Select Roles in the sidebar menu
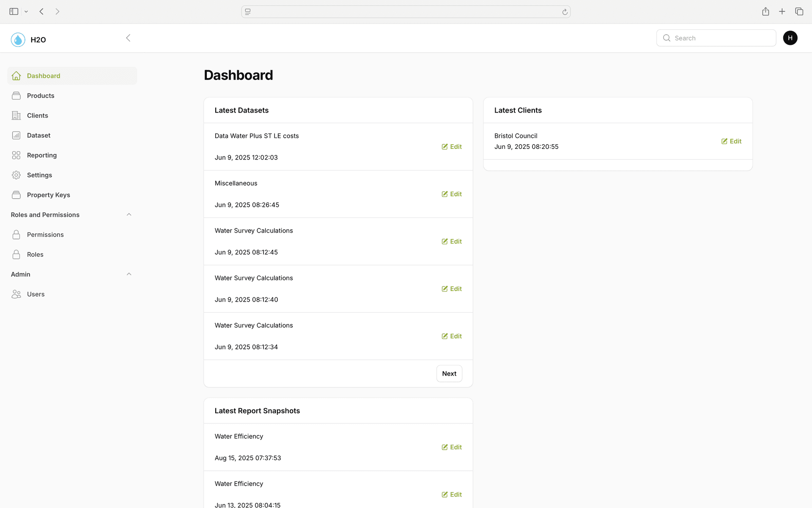The image size is (812, 508). (x=35, y=255)
